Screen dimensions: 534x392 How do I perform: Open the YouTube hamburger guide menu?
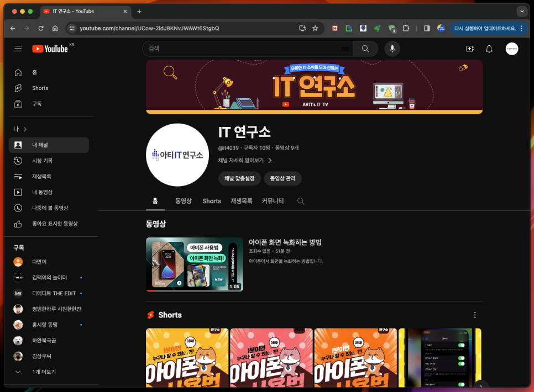coord(18,49)
